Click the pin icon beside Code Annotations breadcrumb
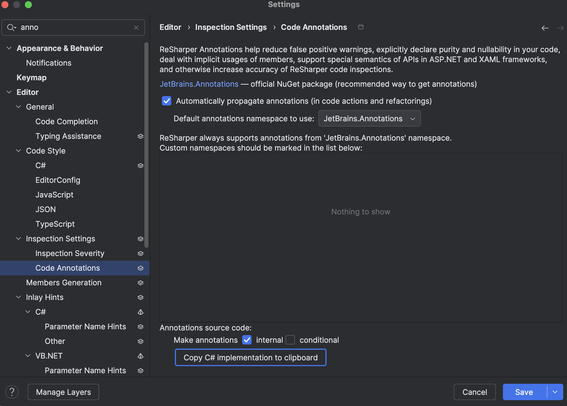 tap(361, 27)
